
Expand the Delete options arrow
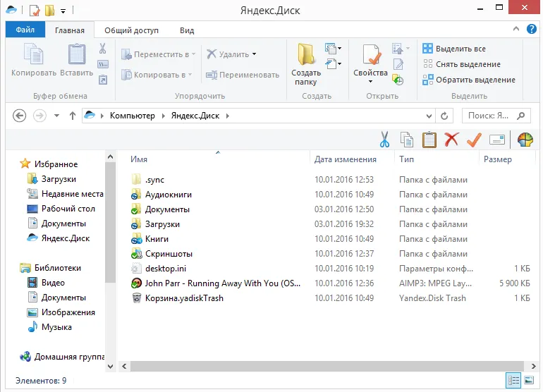pos(254,54)
